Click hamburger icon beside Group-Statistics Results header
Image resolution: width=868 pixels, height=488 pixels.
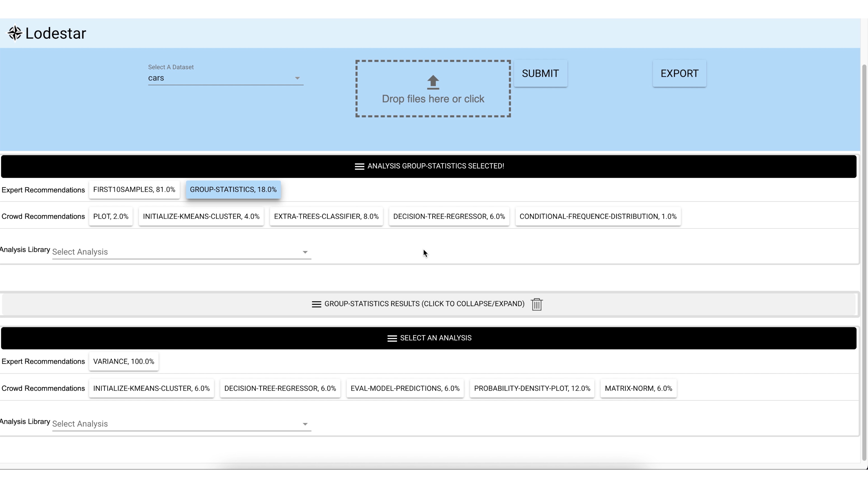coord(316,304)
